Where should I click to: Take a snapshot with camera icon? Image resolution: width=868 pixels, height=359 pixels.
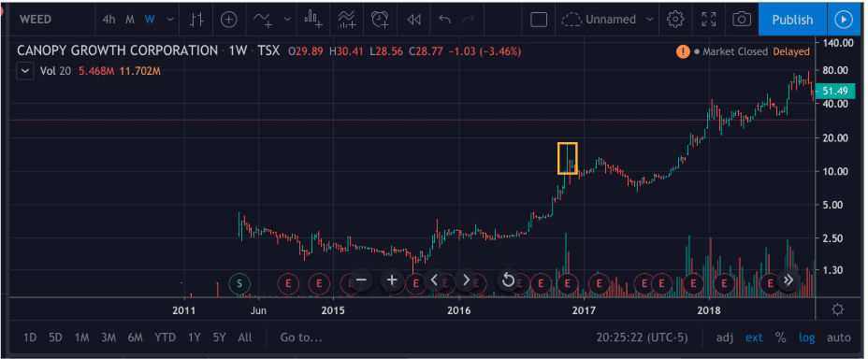pos(741,20)
